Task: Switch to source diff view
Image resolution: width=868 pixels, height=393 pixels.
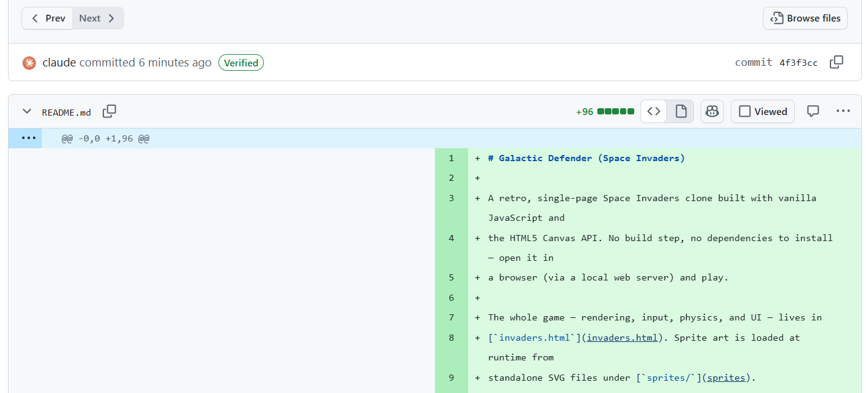Action: 654,111
